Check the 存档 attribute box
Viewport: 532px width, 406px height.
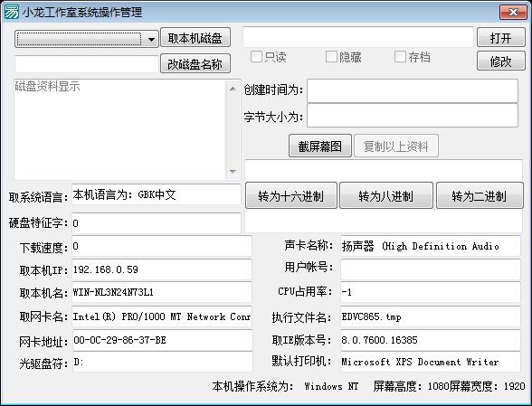tap(400, 57)
